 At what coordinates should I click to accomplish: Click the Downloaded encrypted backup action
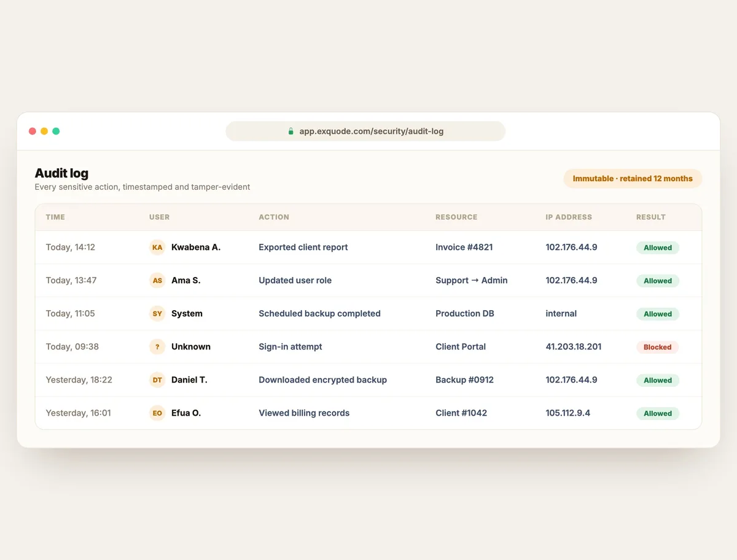(323, 380)
